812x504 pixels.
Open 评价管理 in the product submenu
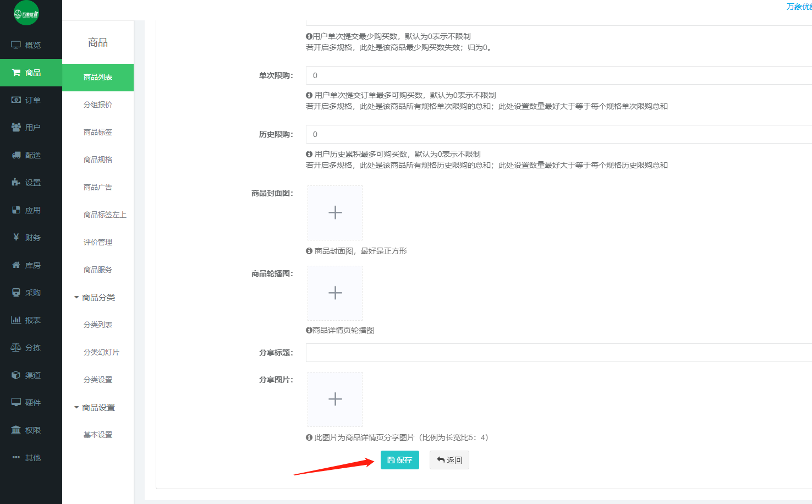[98, 242]
